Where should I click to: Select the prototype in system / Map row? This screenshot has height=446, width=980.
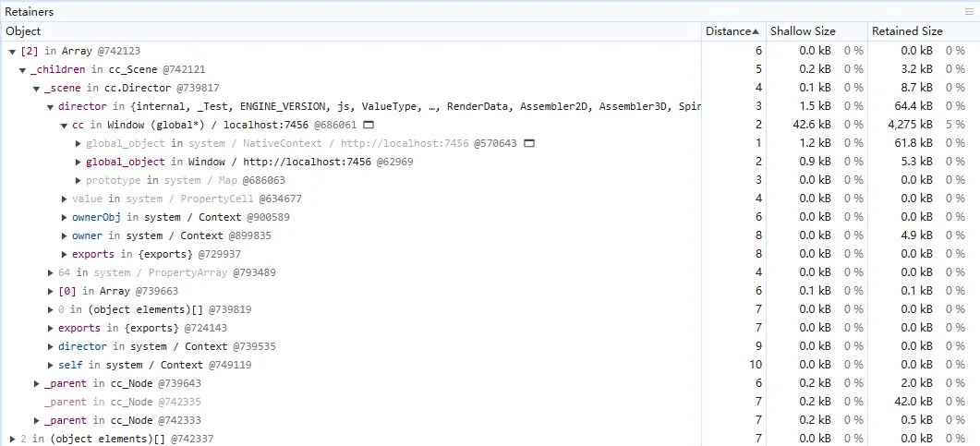click(185, 180)
